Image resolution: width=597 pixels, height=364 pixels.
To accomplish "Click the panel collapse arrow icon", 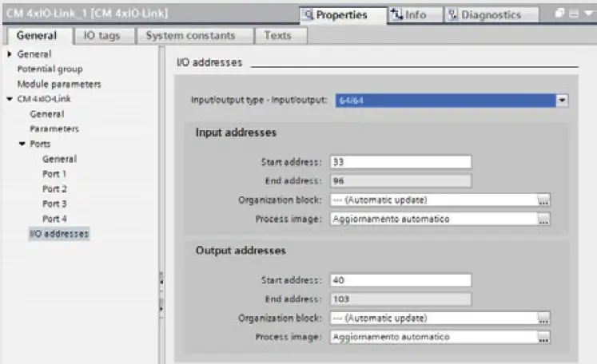I will coord(588,14).
